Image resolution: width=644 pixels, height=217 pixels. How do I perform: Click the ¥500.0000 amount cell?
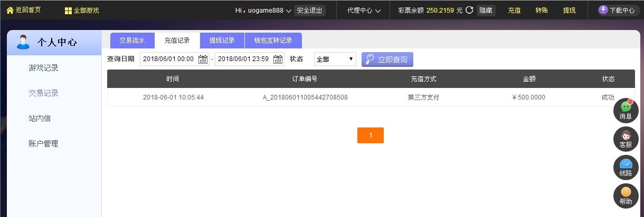(x=528, y=97)
